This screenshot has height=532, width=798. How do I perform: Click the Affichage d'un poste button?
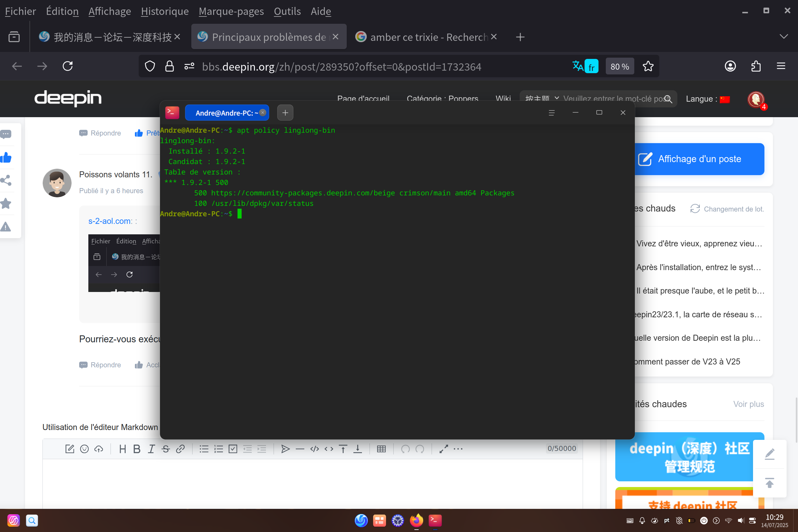[700, 159]
